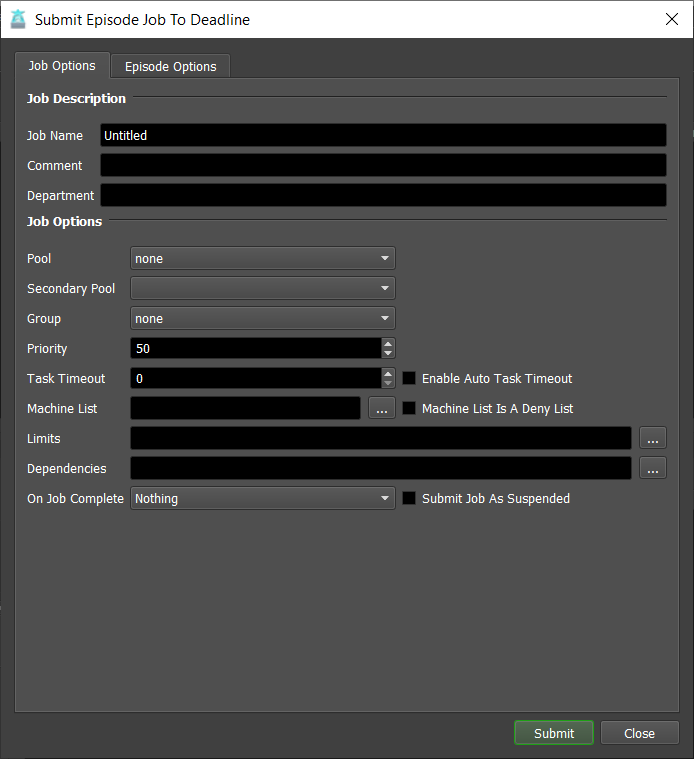This screenshot has width=694, height=759.
Task: Select the Job Options tab
Action: click(x=62, y=66)
